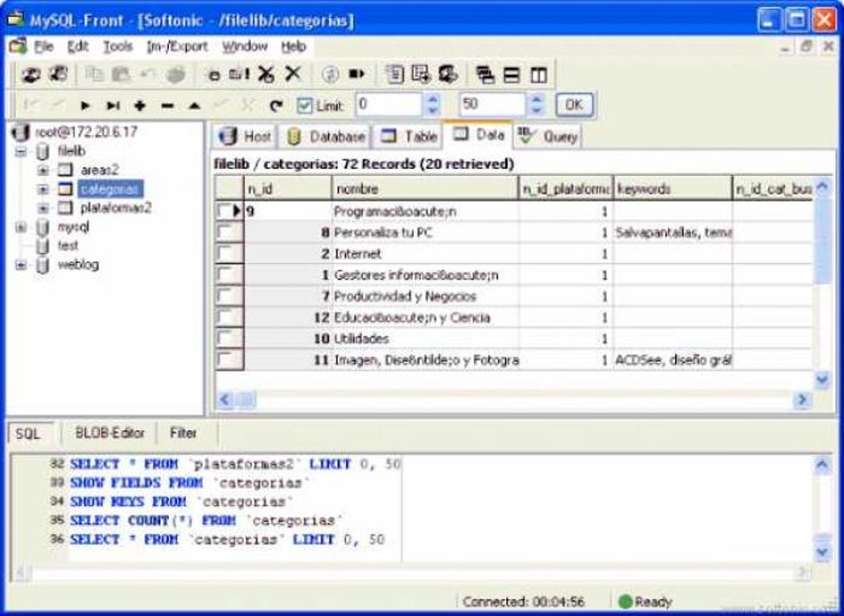Click the greyed paste icon in the toolbar
Screen dimensions: 844x616
tap(121, 74)
